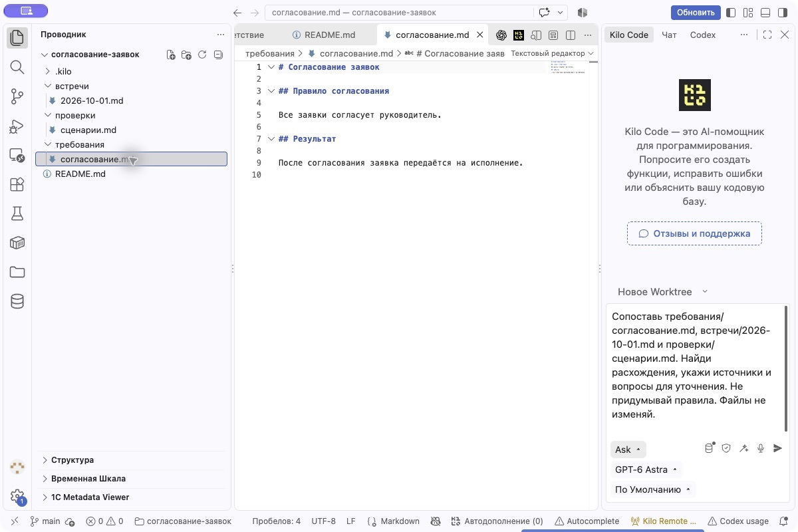Toggle the secondary sidebar visibility
This screenshot has width=798, height=532.
783,13
